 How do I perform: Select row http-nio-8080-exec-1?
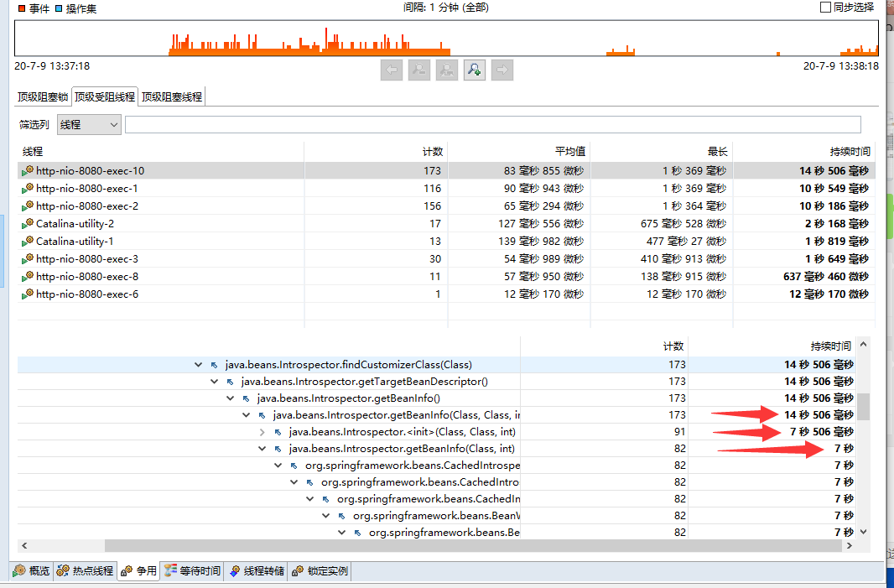[446, 188]
